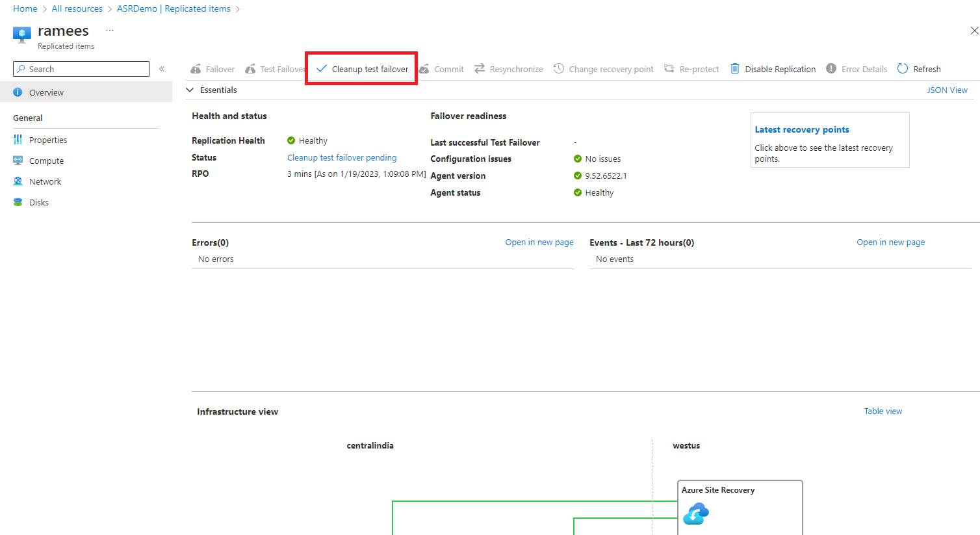Click the Disks icon in sidebar
Viewport: 980px width, 535px height.
(18, 202)
